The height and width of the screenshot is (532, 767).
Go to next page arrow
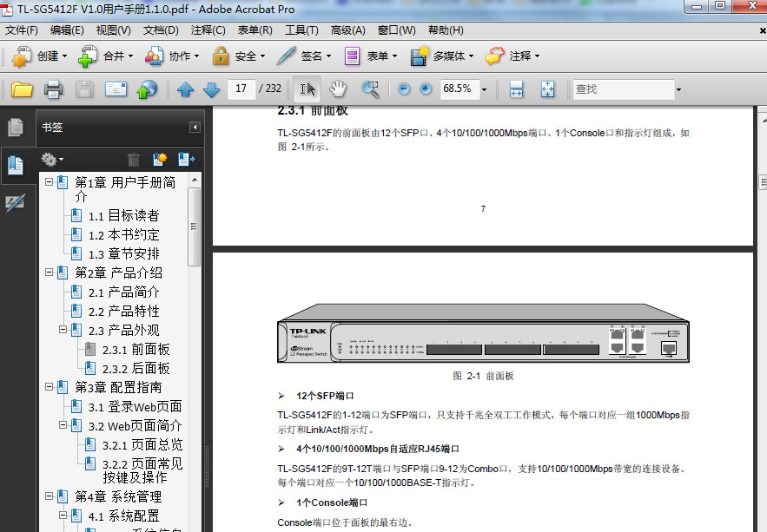[211, 89]
